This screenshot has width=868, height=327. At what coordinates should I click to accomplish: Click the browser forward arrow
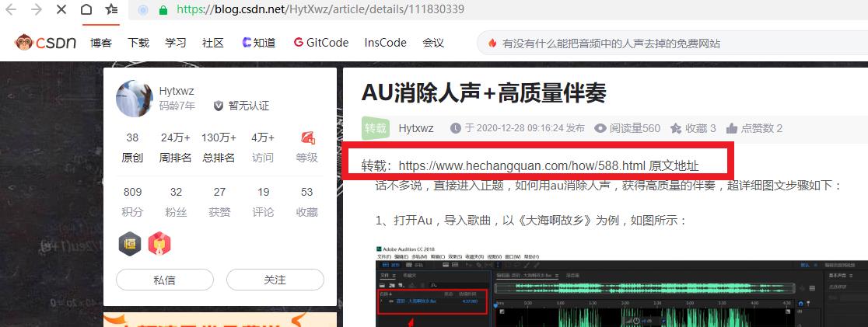coord(36,9)
